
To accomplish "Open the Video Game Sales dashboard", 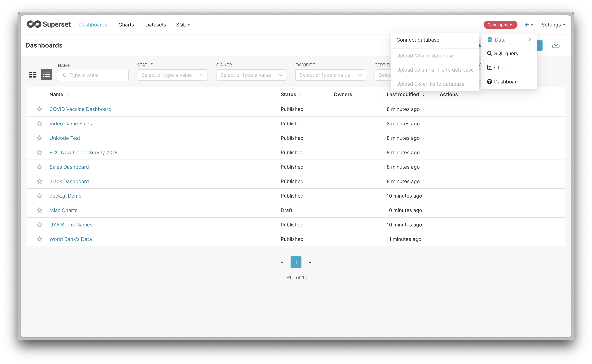I will pyautogui.click(x=71, y=124).
